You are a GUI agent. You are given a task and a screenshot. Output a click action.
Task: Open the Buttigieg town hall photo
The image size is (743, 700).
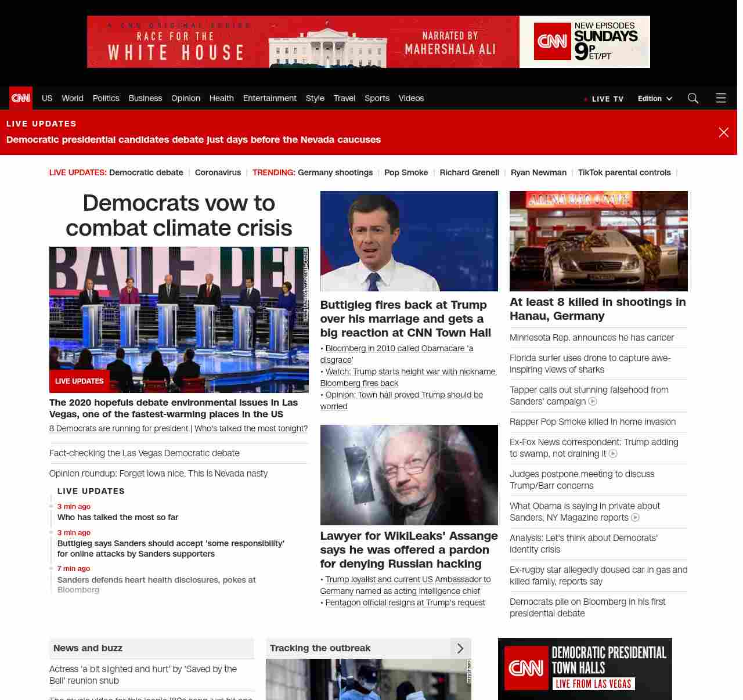tap(409, 241)
